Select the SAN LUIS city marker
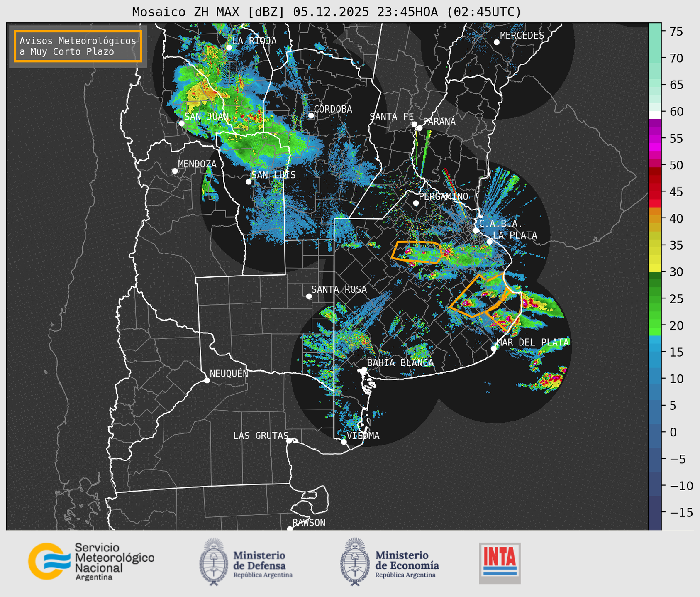 pyautogui.click(x=249, y=181)
